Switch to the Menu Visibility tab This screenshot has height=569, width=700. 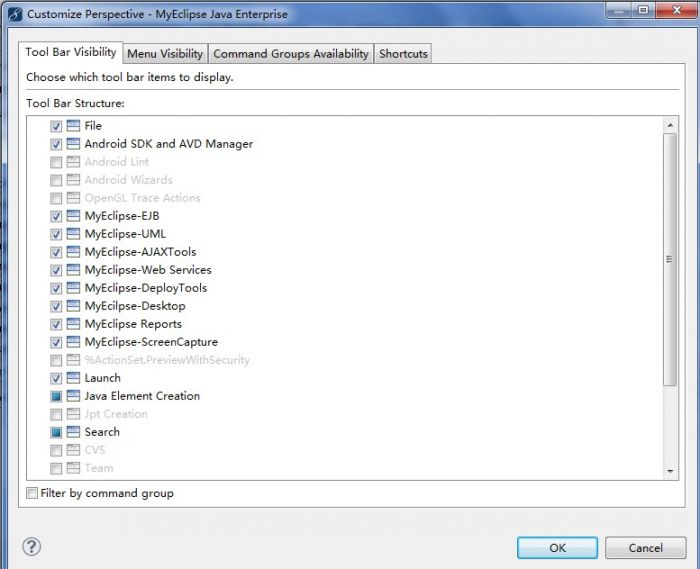point(165,54)
